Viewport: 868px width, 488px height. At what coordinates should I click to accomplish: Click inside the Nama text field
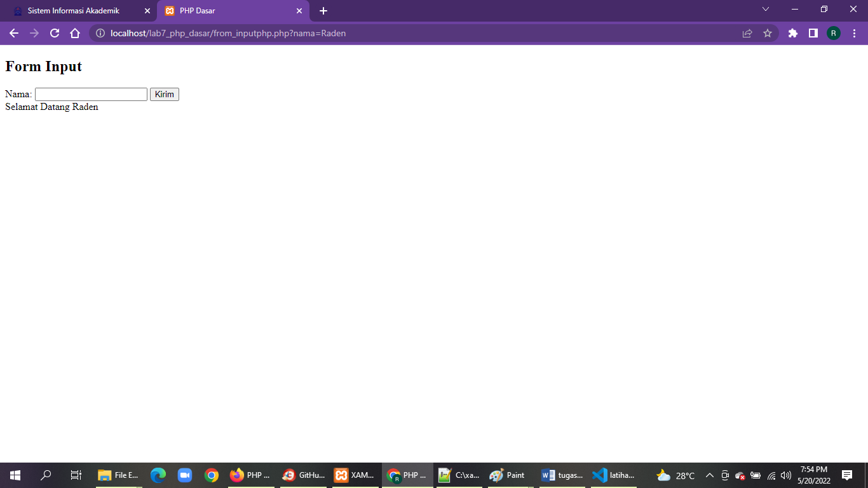[x=90, y=93]
